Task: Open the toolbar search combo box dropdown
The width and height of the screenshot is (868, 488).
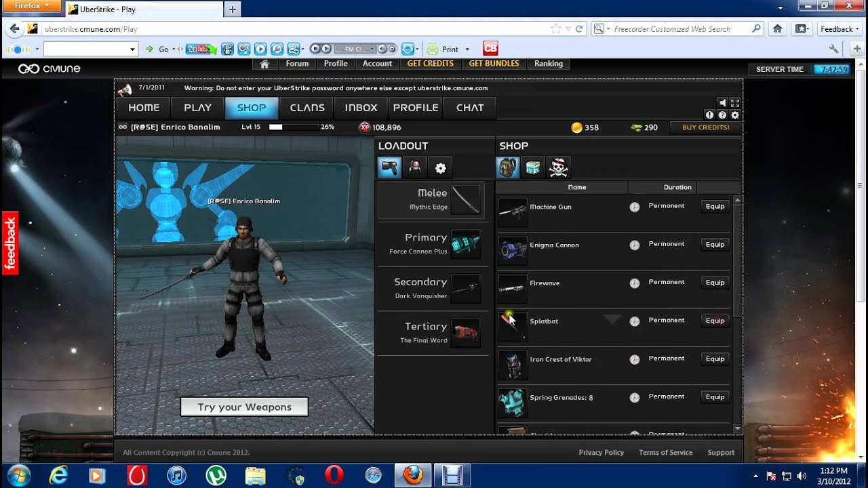Action: point(133,49)
